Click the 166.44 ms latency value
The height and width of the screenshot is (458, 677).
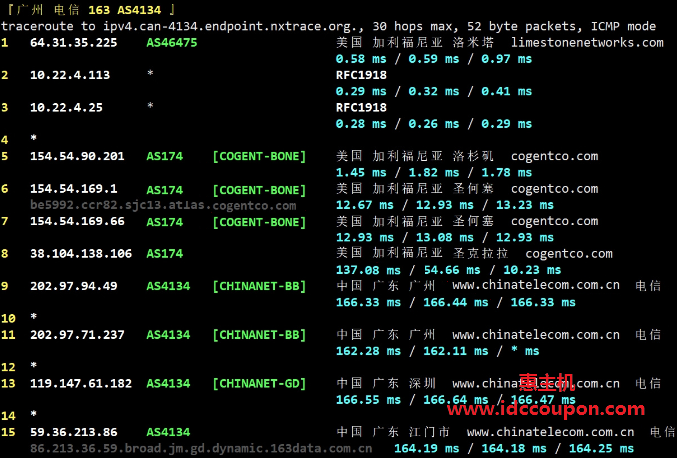(456, 303)
